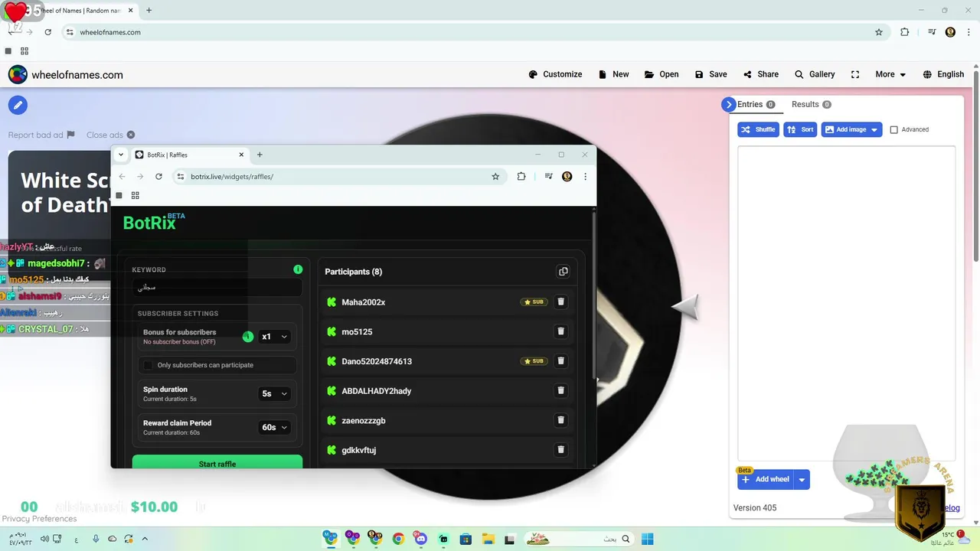
Task: Delete participant mo5125 with trash icon
Action: click(x=560, y=331)
